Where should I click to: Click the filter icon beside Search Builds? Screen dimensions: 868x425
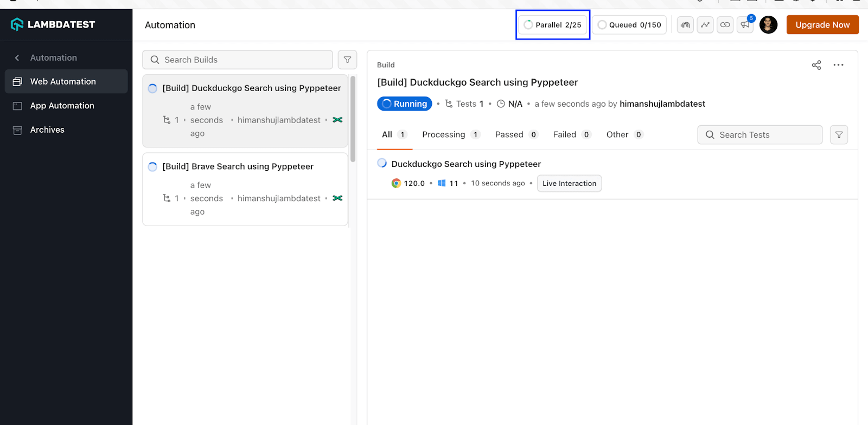(x=347, y=60)
